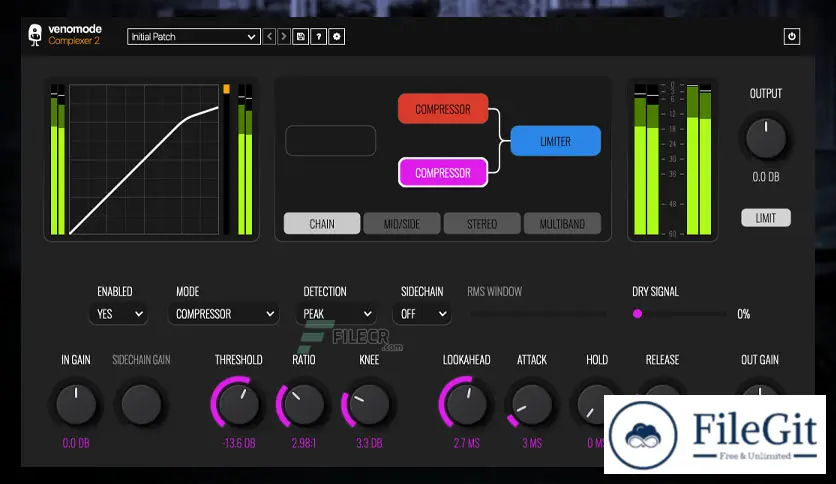Click the 3.3 DB knee value

pyautogui.click(x=369, y=443)
